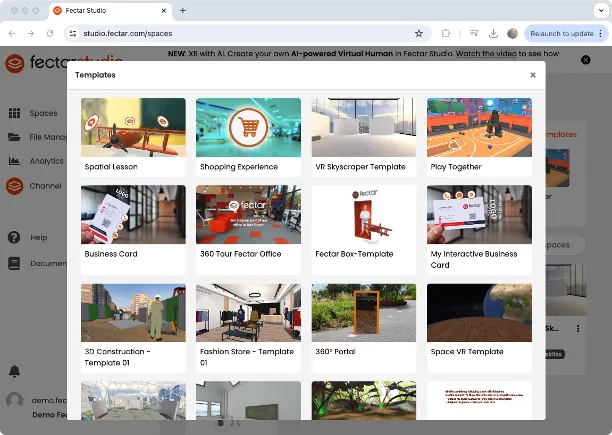Open the media controls icon in toolbar
The height and width of the screenshot is (435, 612).
point(474,34)
